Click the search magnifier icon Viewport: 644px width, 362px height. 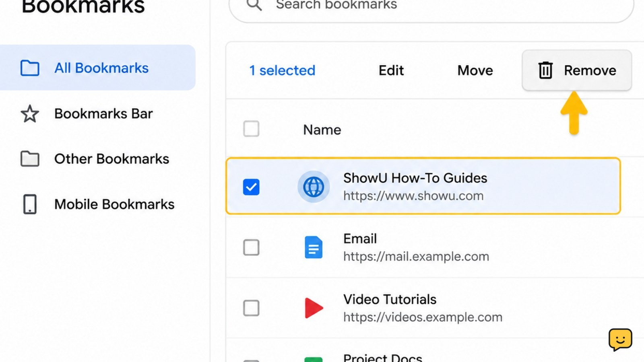(254, 5)
